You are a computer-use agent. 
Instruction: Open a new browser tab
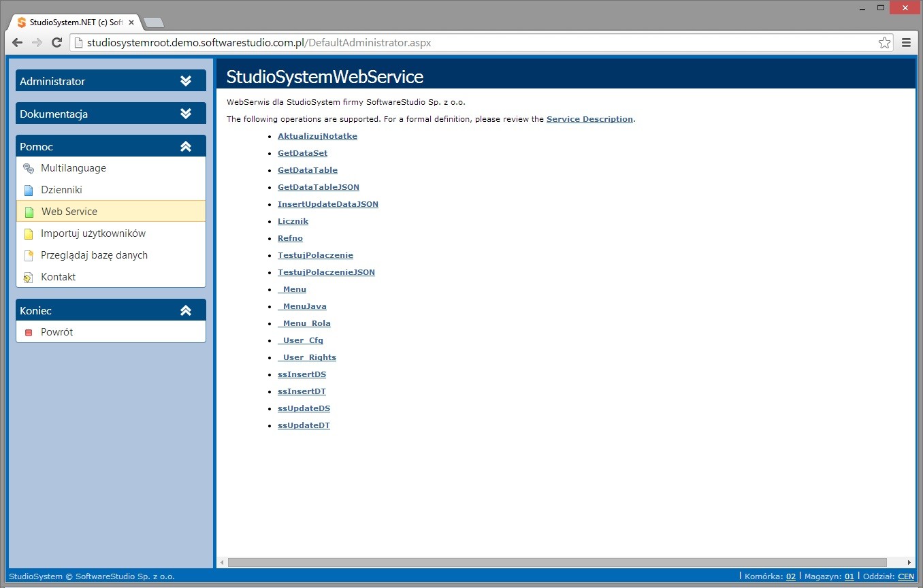pyautogui.click(x=155, y=22)
